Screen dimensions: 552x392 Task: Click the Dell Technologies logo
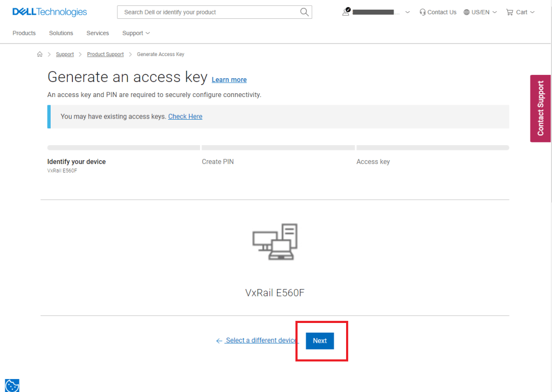(50, 12)
